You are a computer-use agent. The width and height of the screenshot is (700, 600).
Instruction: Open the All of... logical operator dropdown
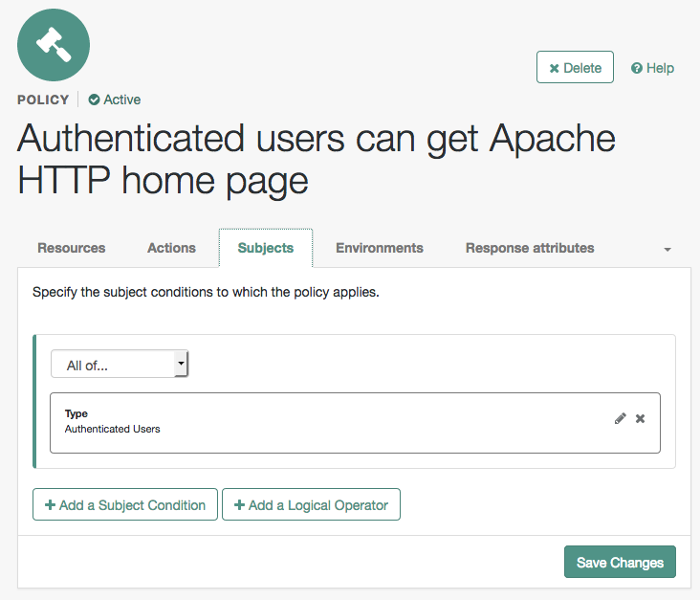[120, 364]
